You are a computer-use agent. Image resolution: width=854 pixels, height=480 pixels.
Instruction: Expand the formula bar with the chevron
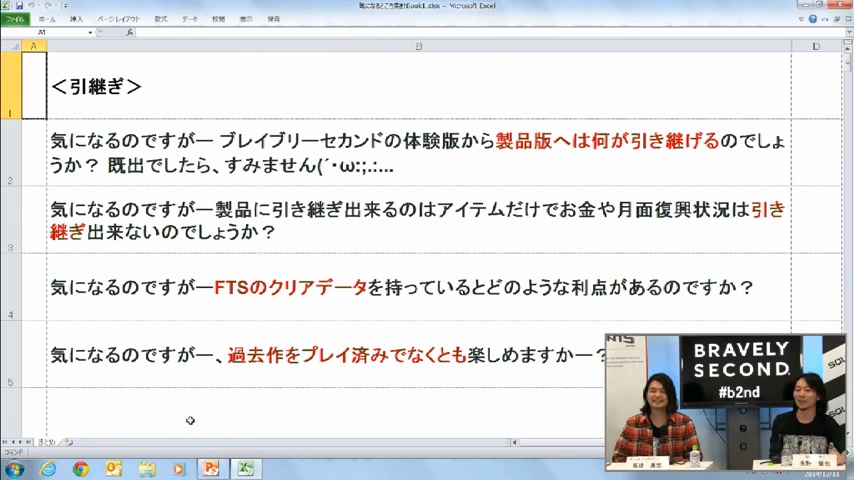pos(849,33)
